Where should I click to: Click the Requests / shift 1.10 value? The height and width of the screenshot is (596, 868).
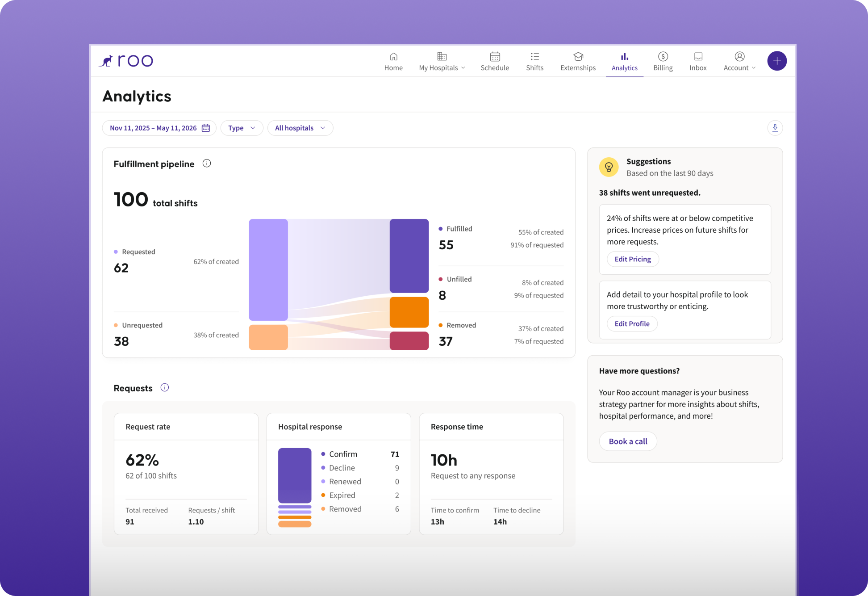pyautogui.click(x=196, y=521)
